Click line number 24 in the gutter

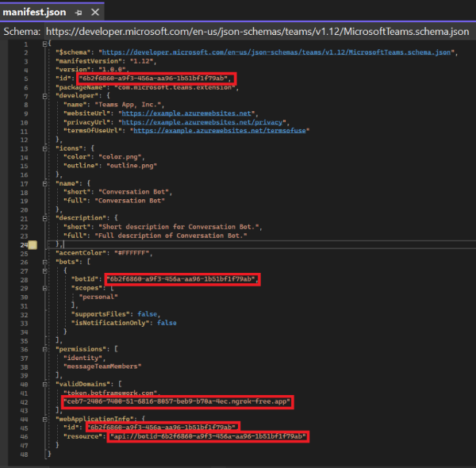(x=24, y=244)
